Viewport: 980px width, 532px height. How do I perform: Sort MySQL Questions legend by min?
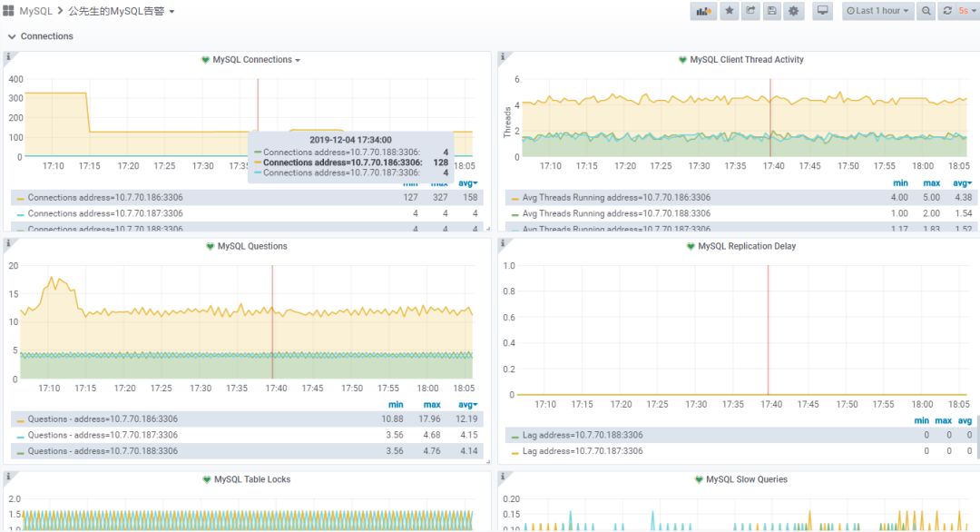pos(396,405)
